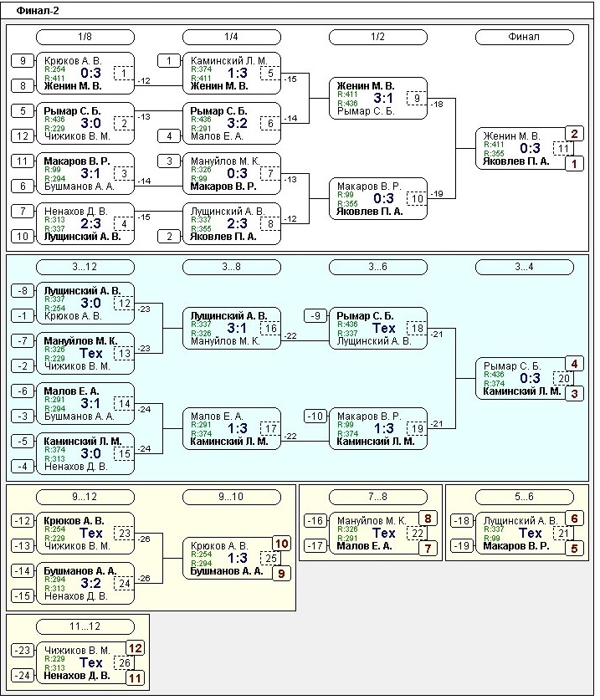
Task: Select the 1/4 round header
Action: (231, 37)
